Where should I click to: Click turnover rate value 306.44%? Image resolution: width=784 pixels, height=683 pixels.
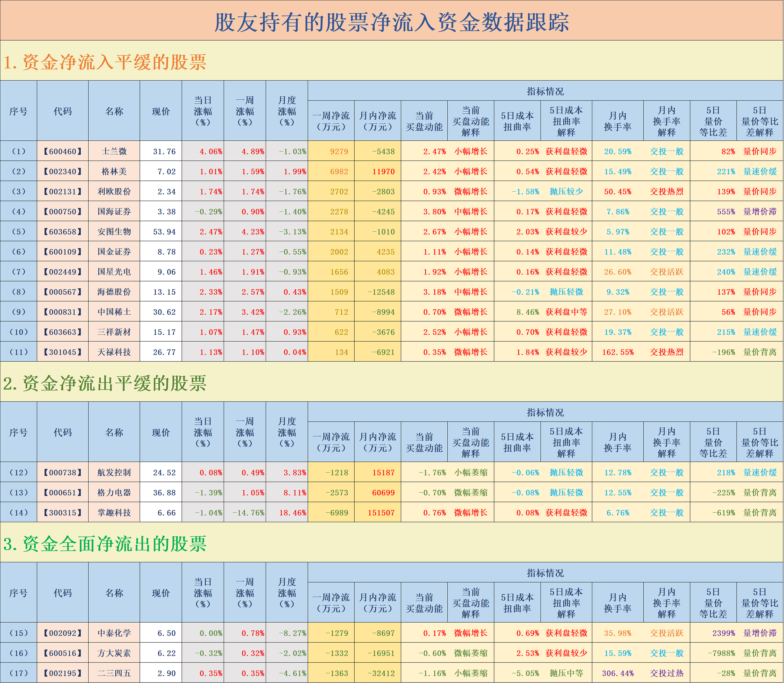click(618, 673)
